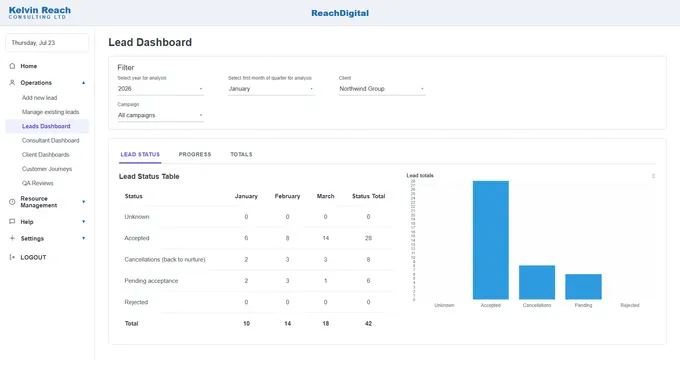Click the Settings plus icon
The image size is (680, 387).
coord(12,238)
